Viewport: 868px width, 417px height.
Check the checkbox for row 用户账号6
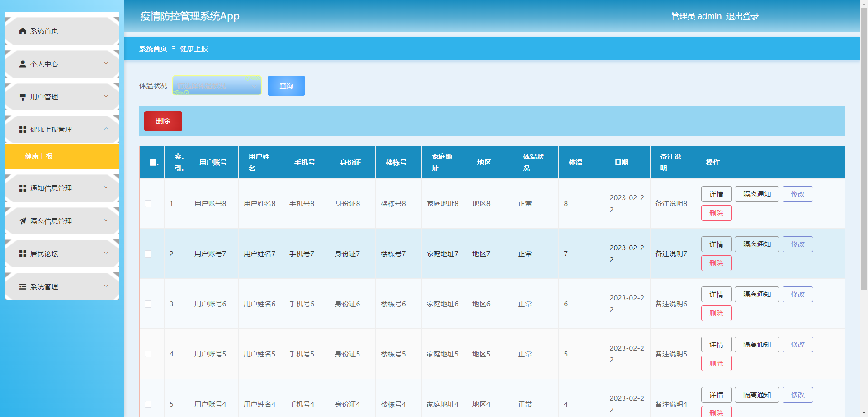(148, 304)
